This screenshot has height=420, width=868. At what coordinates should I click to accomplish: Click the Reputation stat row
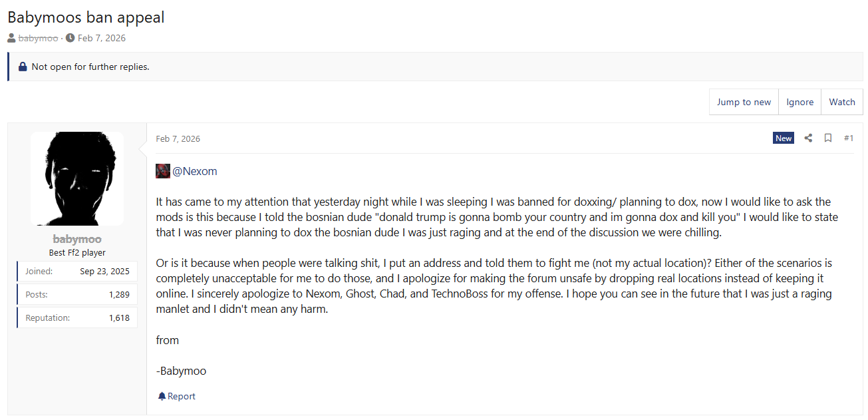pos(77,318)
